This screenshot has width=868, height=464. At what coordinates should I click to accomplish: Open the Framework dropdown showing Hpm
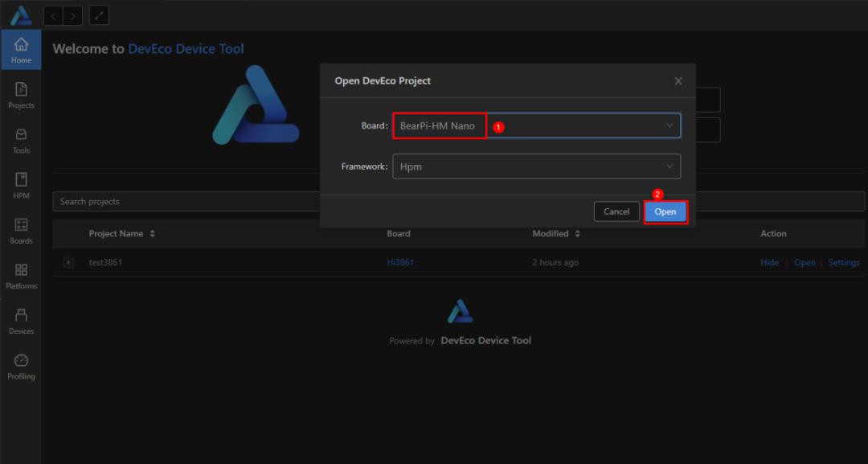(x=536, y=166)
